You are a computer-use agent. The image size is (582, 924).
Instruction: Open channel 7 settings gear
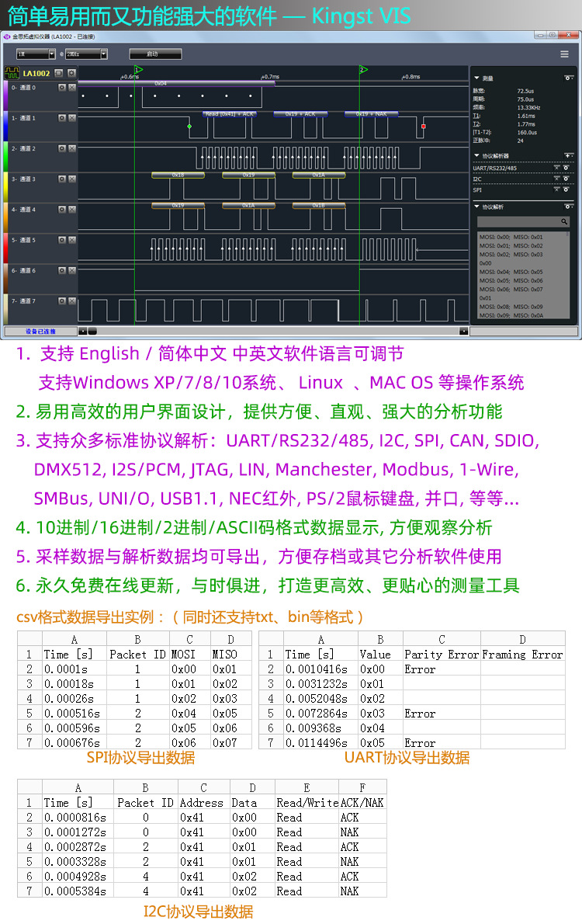point(62,300)
